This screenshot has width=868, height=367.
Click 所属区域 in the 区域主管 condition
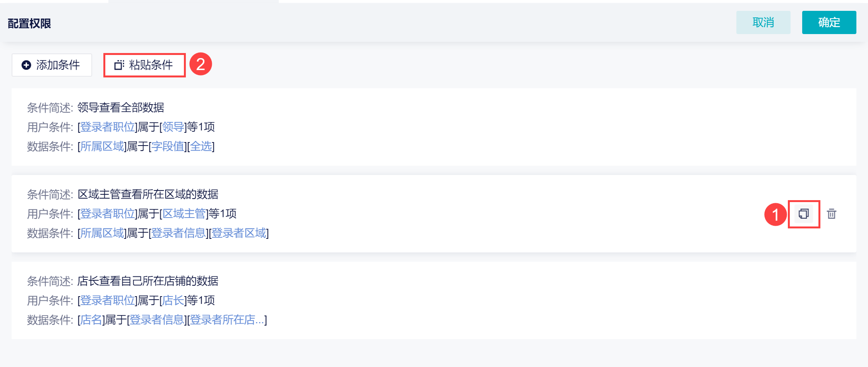102,233
